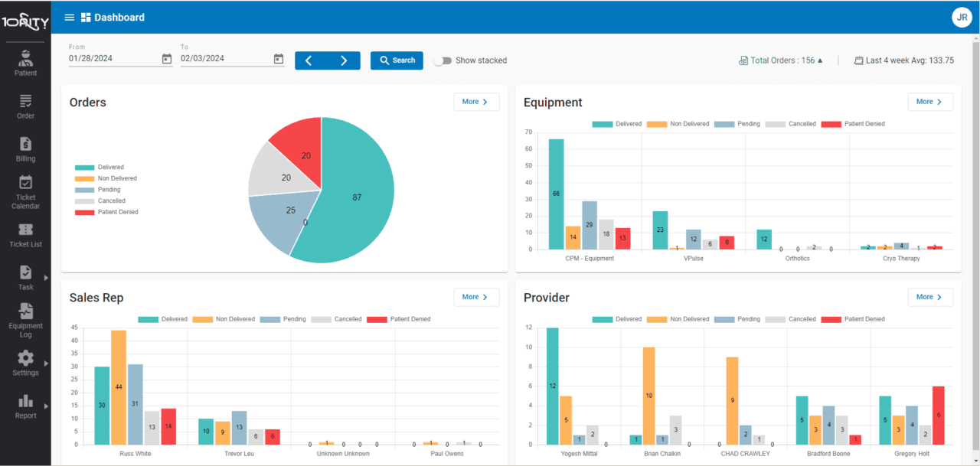This screenshot has height=466, width=980.
Task: Click Trevor Leu Pending bar 13
Action: [239, 428]
